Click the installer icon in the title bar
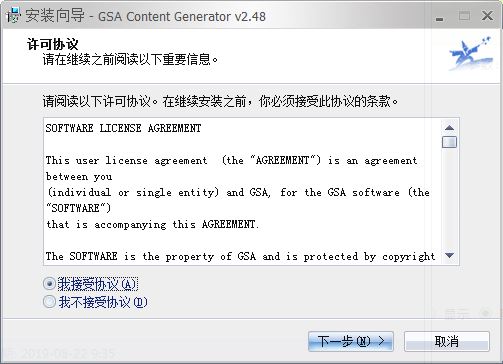The image size is (503, 364). point(14,16)
